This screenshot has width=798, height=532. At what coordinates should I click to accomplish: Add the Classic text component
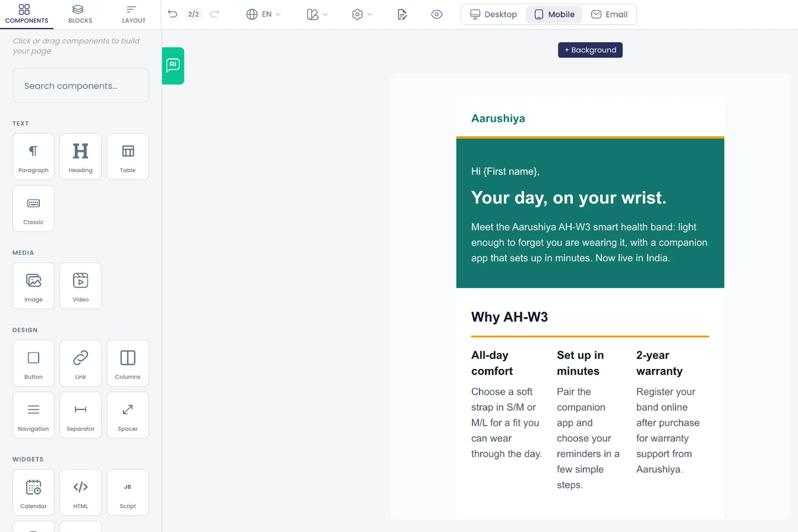tap(33, 208)
